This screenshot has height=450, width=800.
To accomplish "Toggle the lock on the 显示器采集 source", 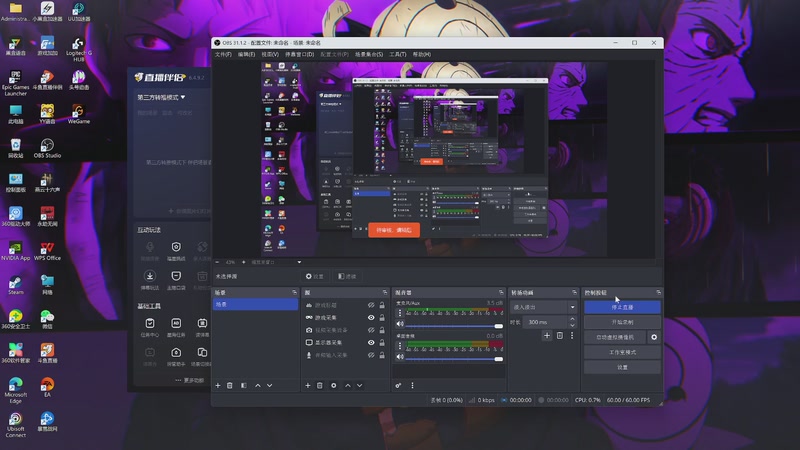I will pyautogui.click(x=382, y=342).
